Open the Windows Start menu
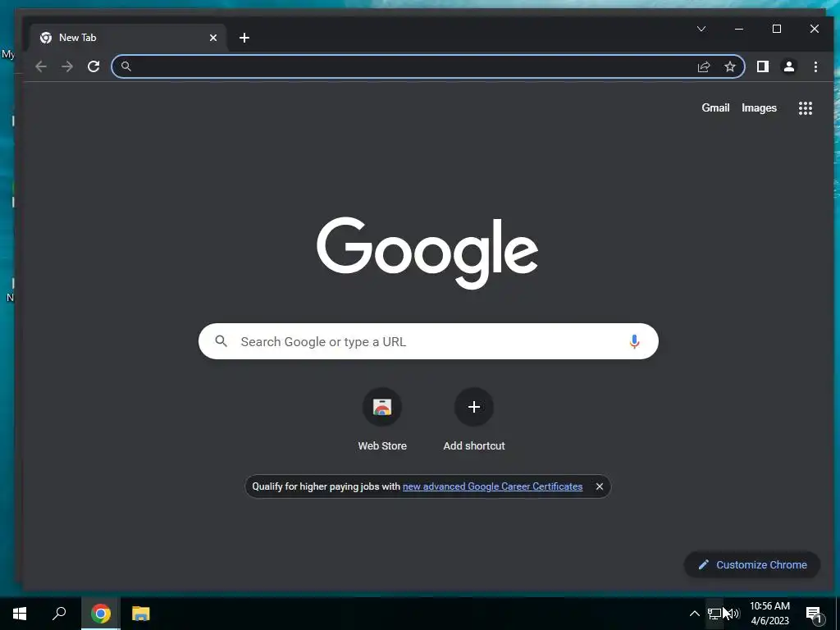 pos(20,614)
